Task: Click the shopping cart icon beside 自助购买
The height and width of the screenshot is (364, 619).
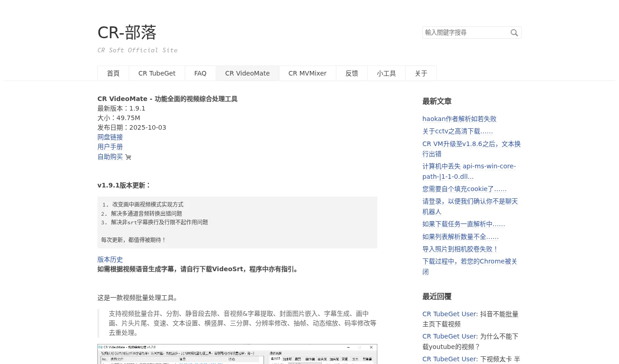Action: (128, 157)
